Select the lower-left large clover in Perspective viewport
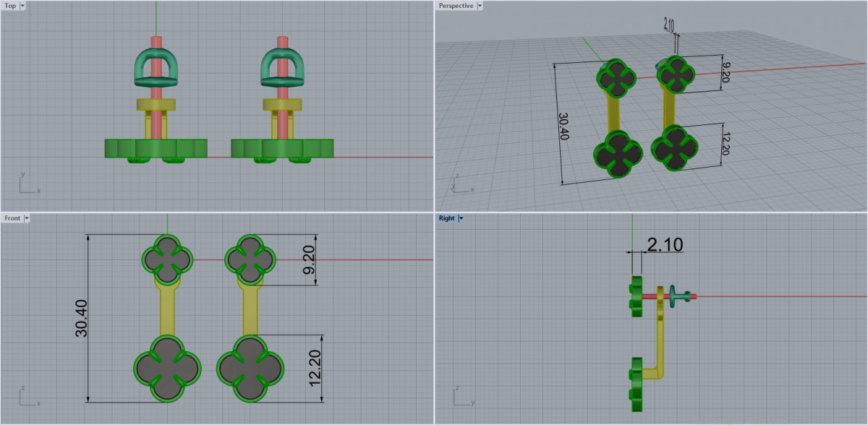 618,155
